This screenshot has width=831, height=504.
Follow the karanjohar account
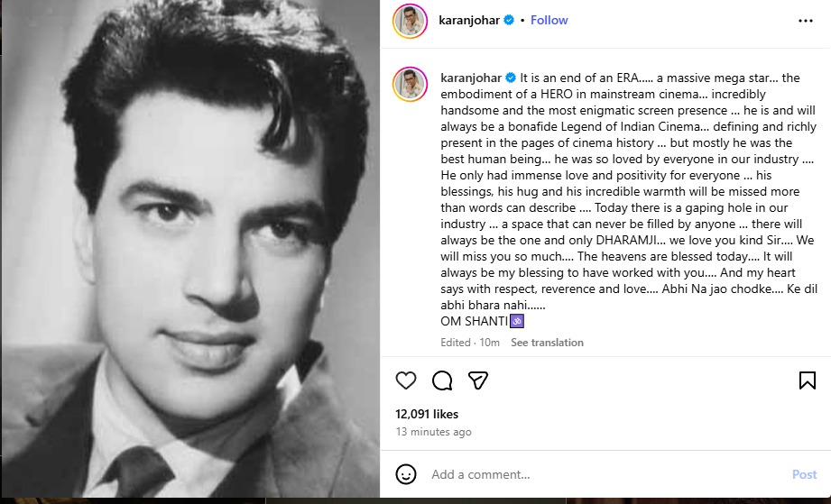549,20
